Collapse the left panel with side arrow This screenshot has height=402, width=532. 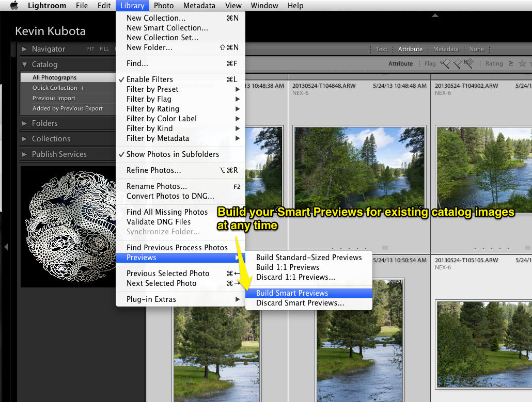point(6,247)
